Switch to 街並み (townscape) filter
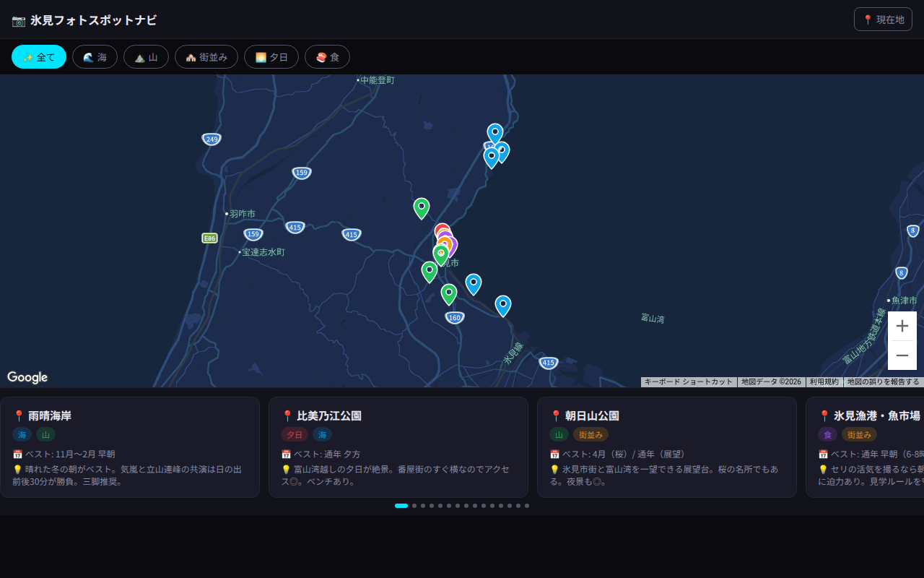 tap(206, 57)
